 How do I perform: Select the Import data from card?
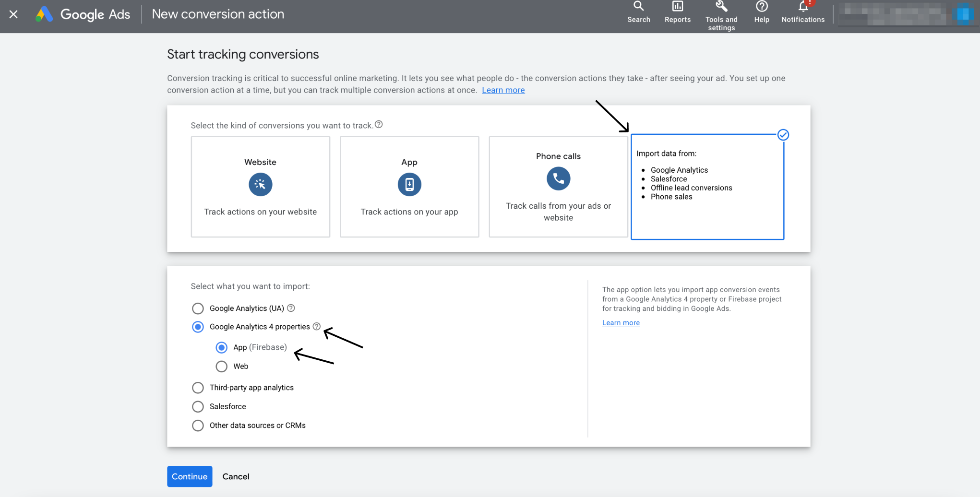pos(707,187)
